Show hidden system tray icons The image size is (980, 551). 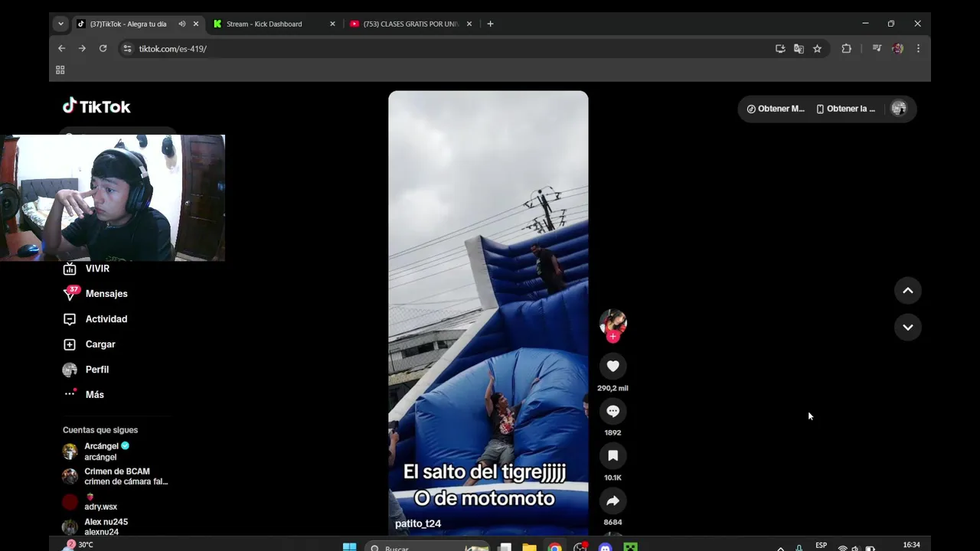(780, 547)
